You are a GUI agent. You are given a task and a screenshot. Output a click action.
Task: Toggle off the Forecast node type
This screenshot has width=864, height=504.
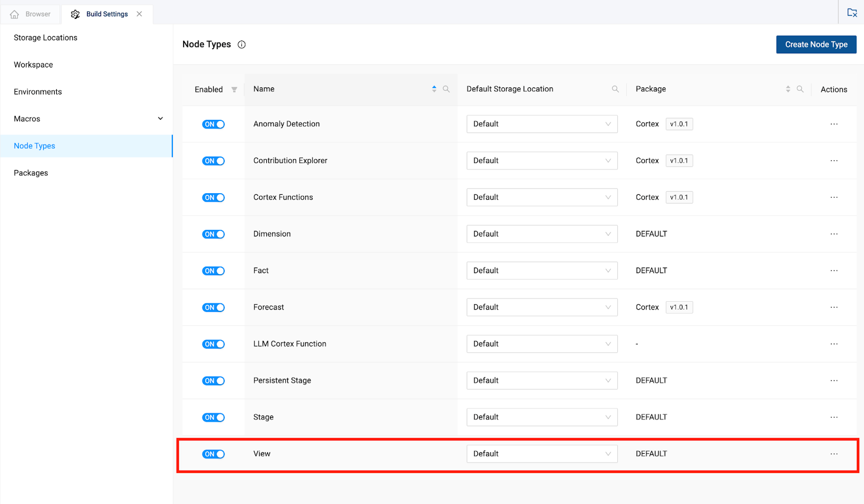pyautogui.click(x=213, y=308)
